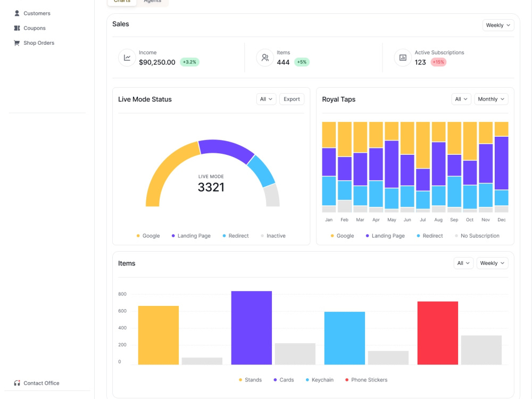Open the Royal Taps Monthly dropdown
The height and width of the screenshot is (399, 532).
[x=491, y=99]
